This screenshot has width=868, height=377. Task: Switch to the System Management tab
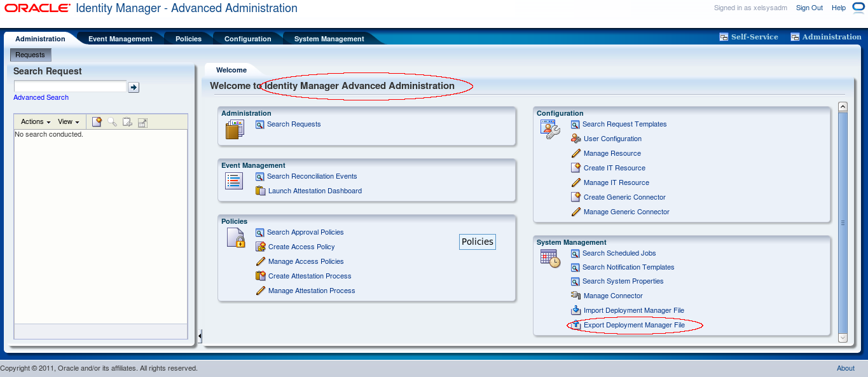pos(329,38)
